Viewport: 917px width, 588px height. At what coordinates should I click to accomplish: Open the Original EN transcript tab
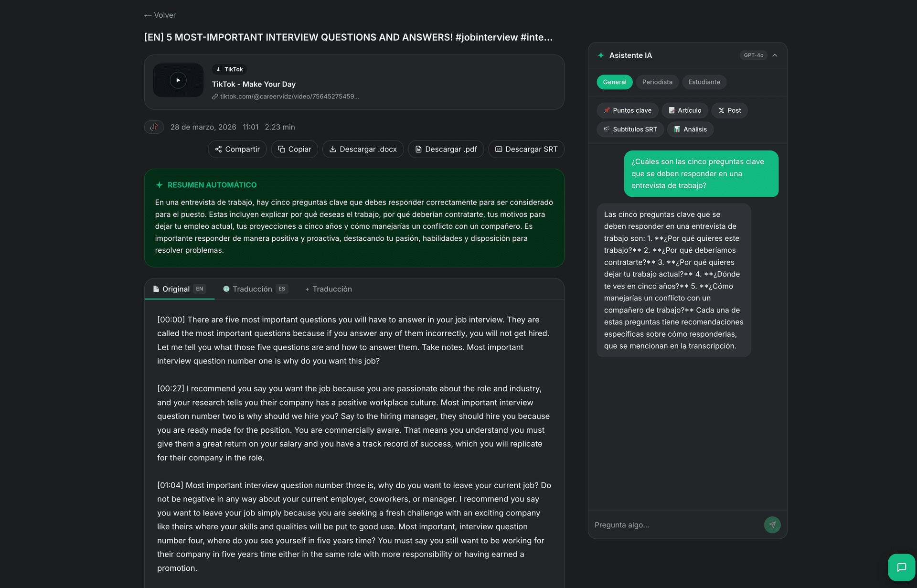click(179, 289)
